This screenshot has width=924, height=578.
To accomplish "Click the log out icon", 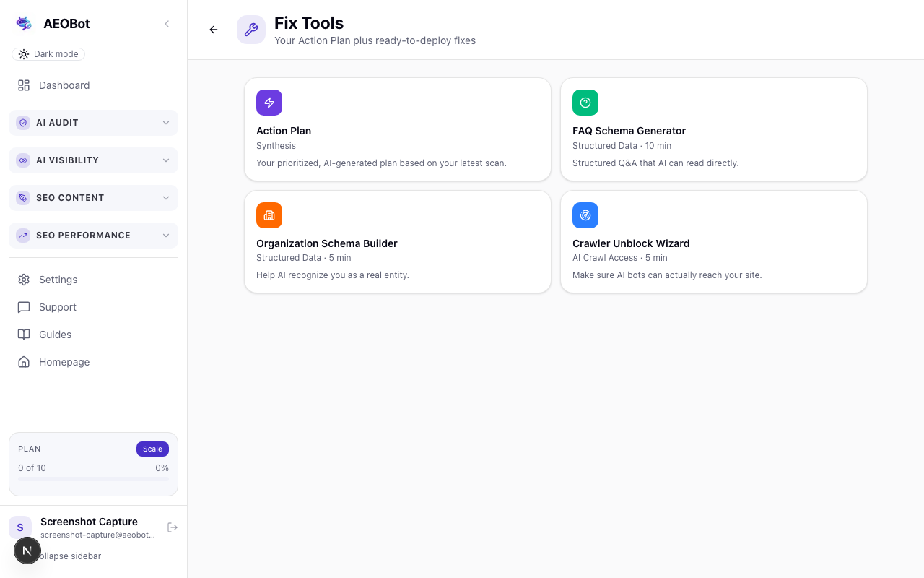I will tap(173, 527).
